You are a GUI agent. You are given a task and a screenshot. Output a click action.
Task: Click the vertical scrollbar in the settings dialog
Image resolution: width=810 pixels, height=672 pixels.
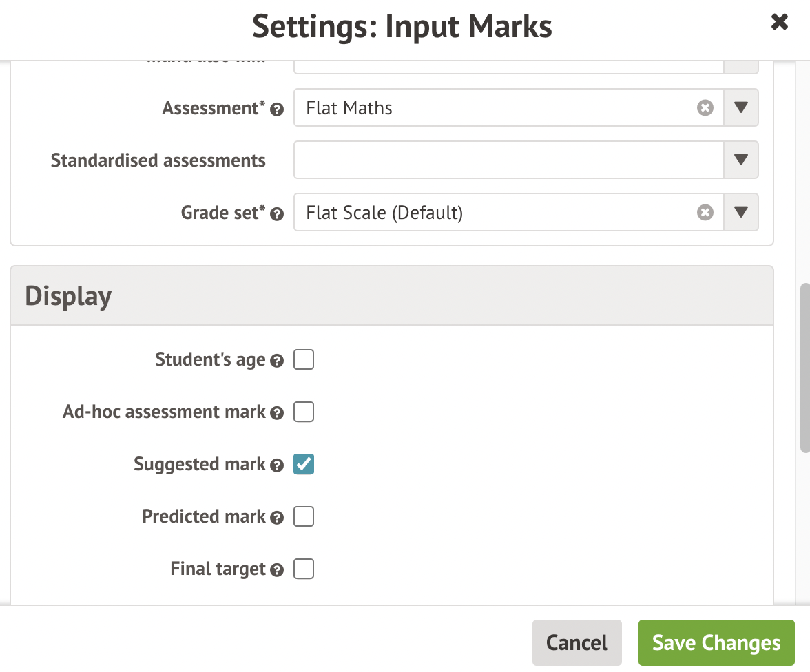click(x=804, y=368)
